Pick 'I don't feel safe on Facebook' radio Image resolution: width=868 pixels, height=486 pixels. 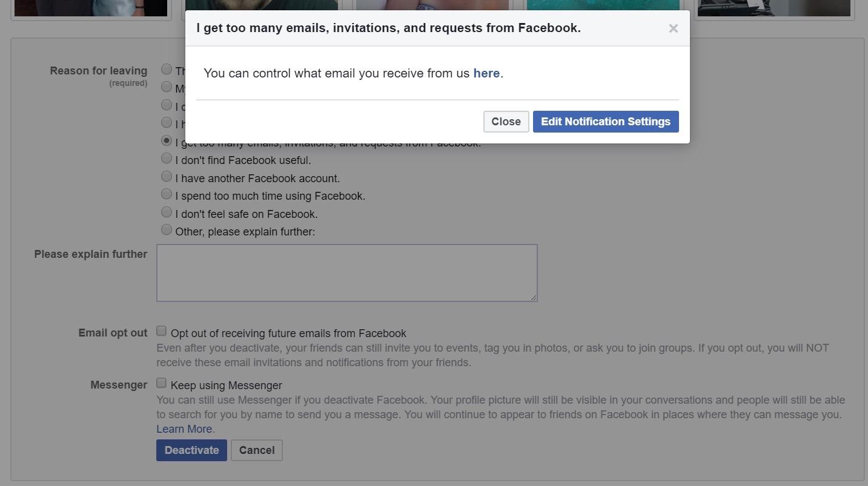coord(167,212)
